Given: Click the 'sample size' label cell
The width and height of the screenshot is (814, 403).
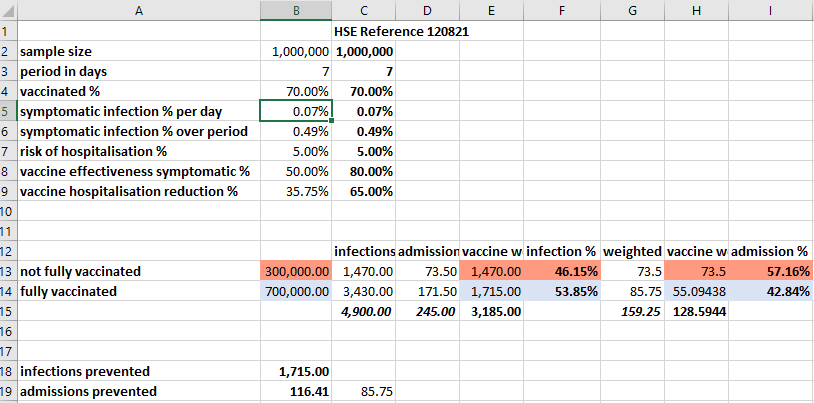Looking at the screenshot, I should (139, 51).
